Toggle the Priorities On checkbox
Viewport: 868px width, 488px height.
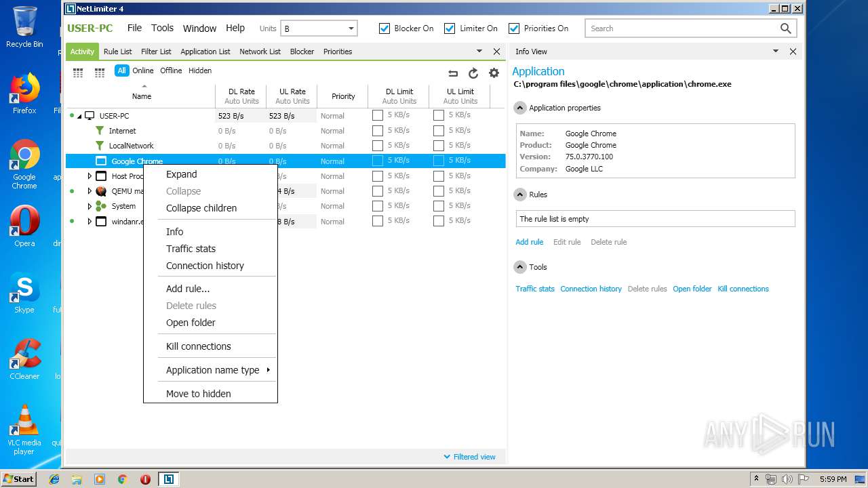tap(514, 28)
